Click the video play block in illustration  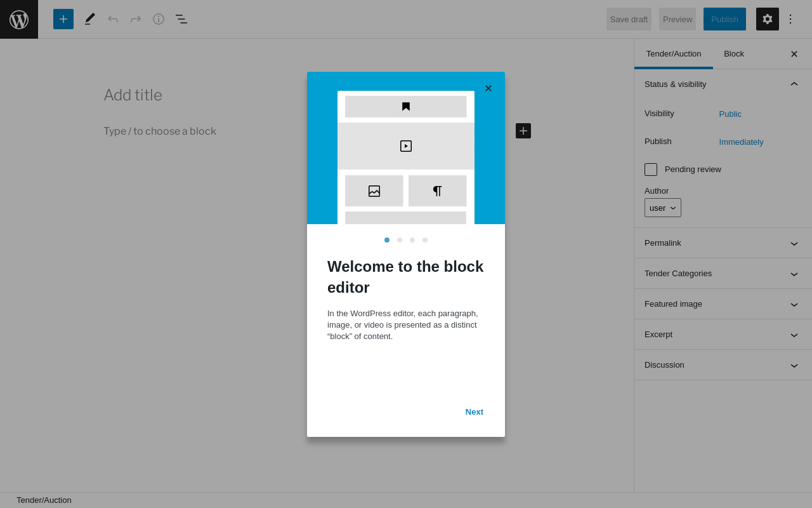tap(406, 146)
